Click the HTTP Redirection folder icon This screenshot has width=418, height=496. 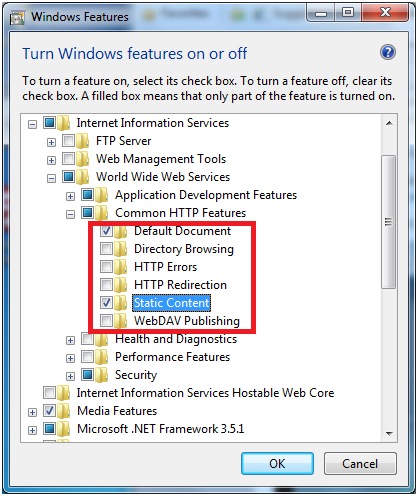tap(121, 285)
